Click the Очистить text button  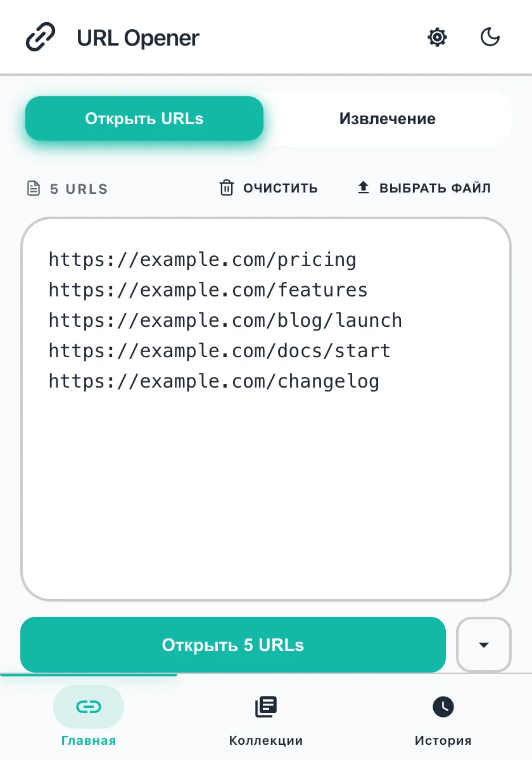[x=281, y=188]
